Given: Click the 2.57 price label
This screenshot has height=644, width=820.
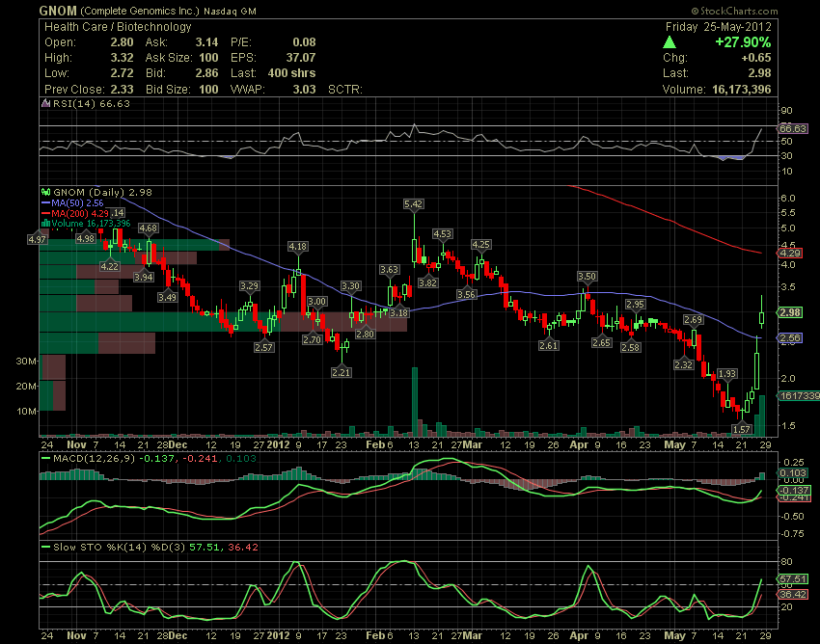Looking at the screenshot, I should click(264, 347).
